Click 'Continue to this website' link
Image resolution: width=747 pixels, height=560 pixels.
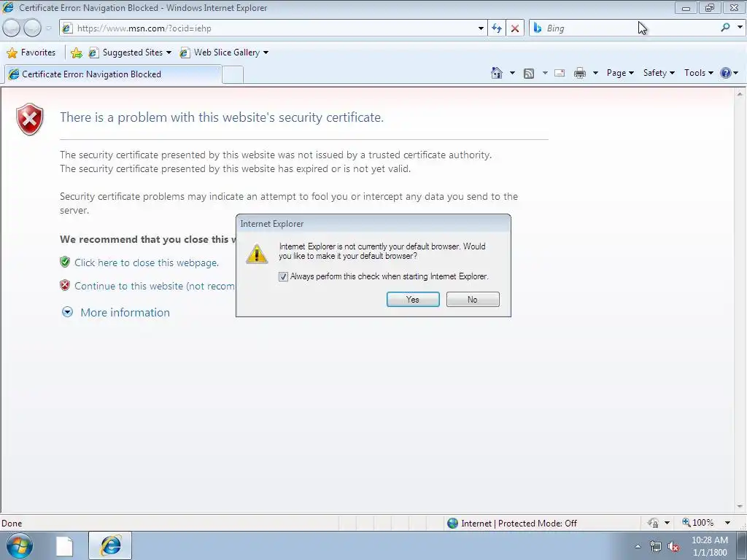154,286
